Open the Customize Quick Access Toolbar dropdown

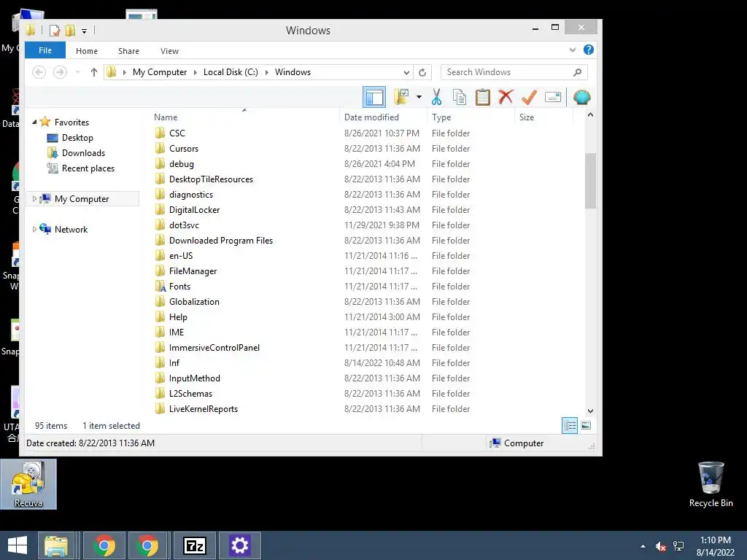tap(85, 31)
